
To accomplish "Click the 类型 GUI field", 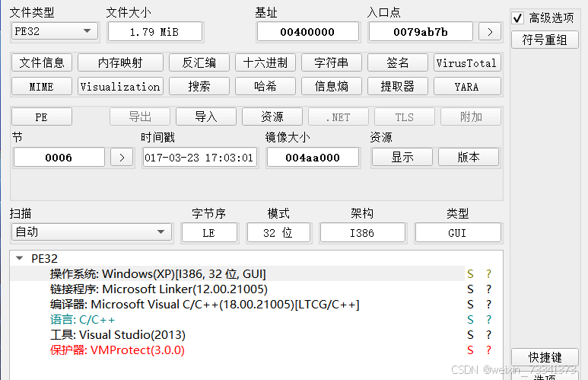I will 457,233.
